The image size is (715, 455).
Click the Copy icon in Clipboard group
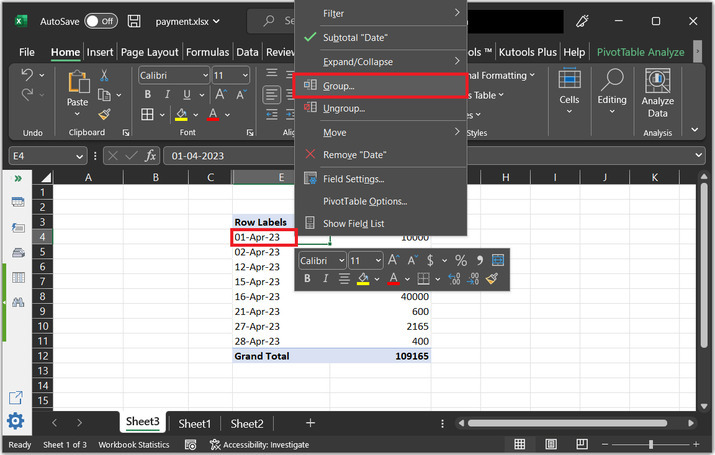[104, 95]
